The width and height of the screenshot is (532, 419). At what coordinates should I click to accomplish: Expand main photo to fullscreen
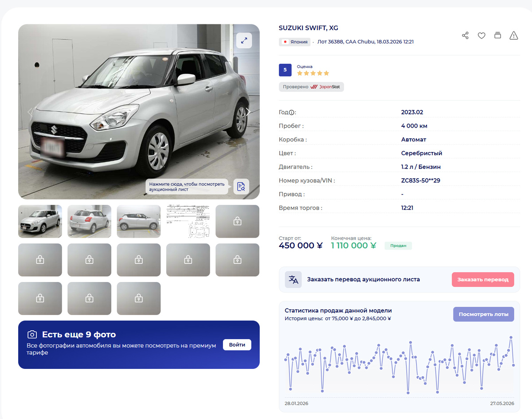[x=244, y=40]
